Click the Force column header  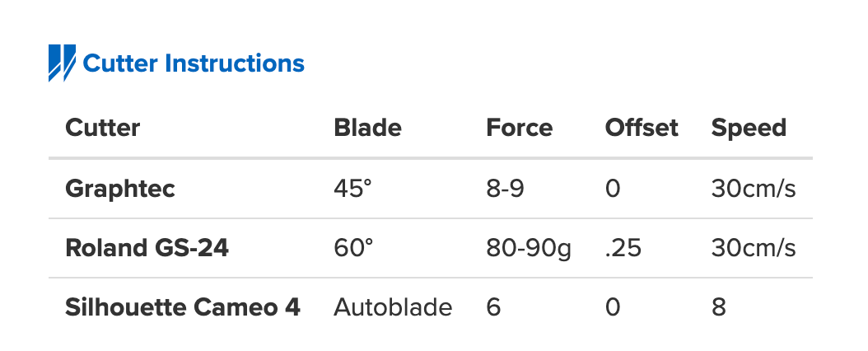(519, 128)
